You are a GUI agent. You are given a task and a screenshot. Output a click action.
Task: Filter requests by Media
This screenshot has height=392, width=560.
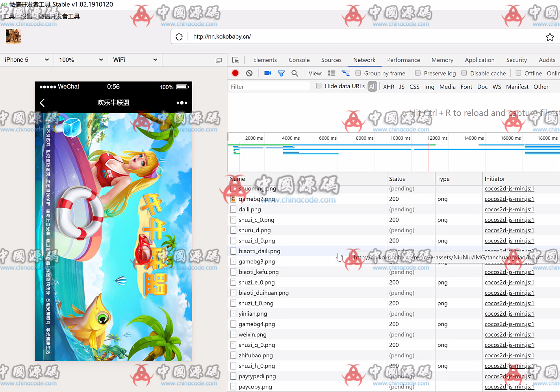point(447,87)
